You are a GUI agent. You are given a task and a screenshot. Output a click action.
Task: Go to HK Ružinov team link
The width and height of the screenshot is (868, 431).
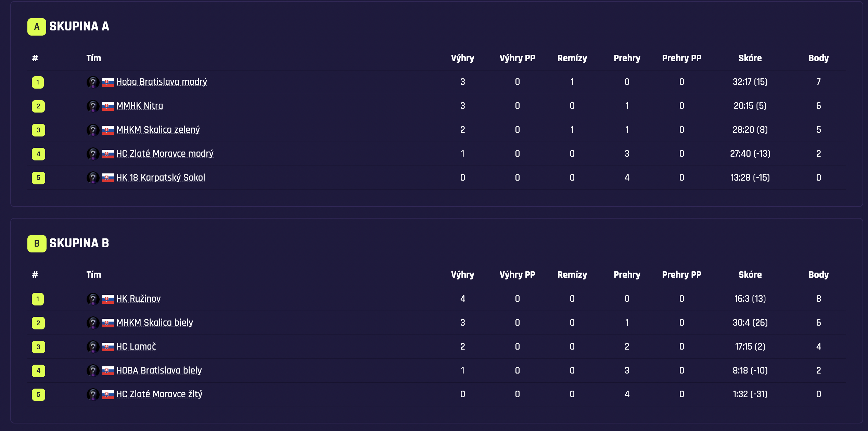tap(138, 299)
